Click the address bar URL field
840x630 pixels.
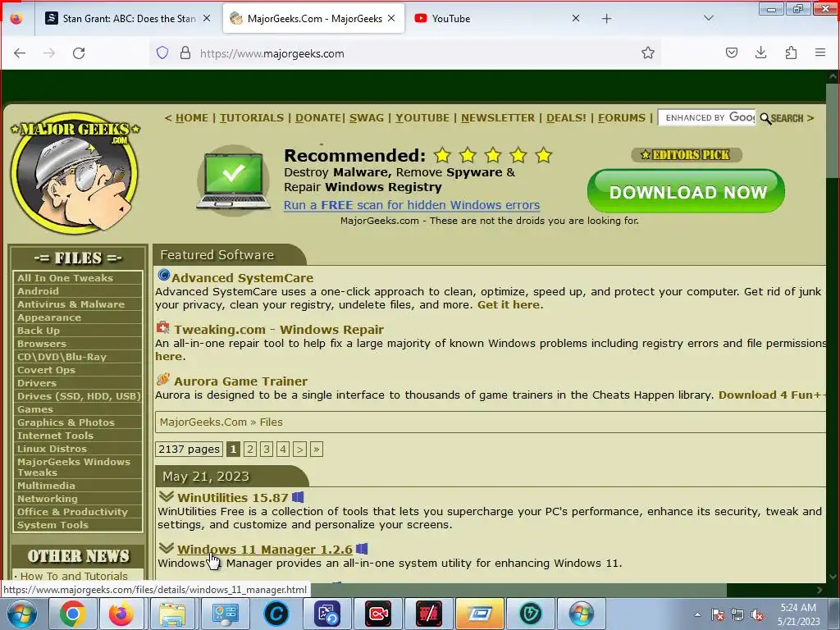point(407,53)
